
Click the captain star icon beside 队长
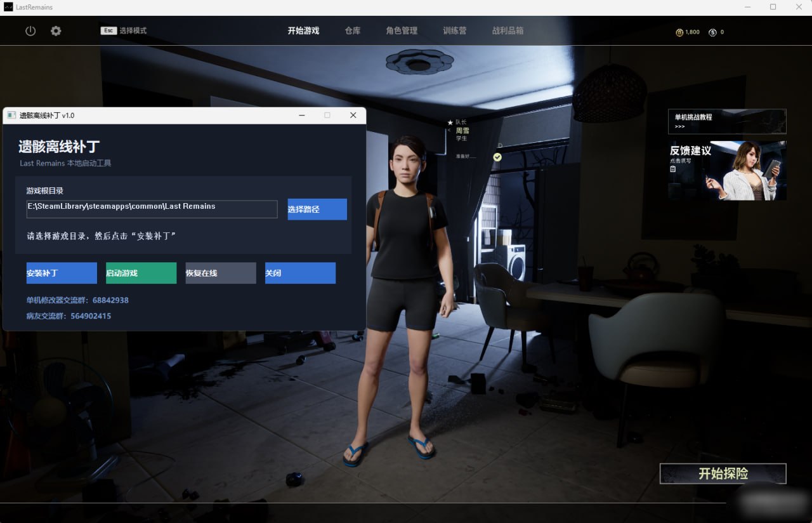pos(450,122)
